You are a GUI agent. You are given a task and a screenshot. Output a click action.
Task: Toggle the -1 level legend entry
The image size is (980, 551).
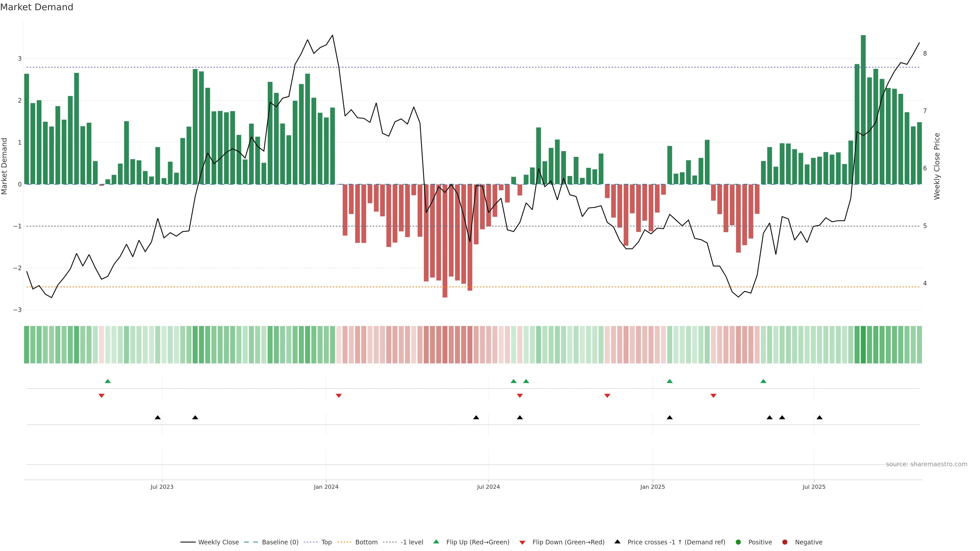(x=412, y=542)
